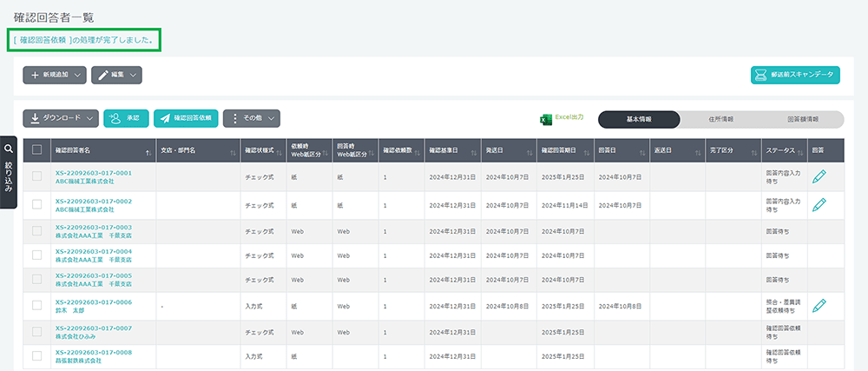Image resolution: width=868 pixels, height=371 pixels.
Task: Open the 編集 dropdown menu
Action: tap(116, 76)
